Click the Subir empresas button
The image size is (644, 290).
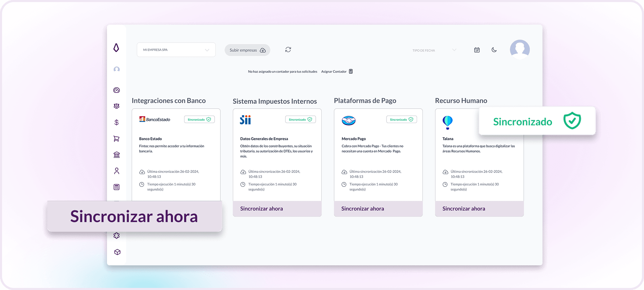(x=247, y=50)
